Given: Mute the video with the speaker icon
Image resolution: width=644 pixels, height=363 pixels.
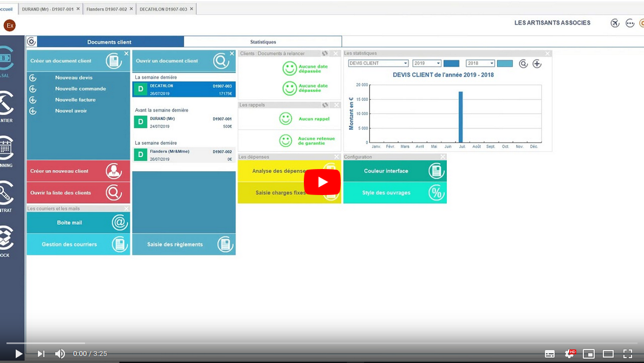Looking at the screenshot, I should click(60, 354).
